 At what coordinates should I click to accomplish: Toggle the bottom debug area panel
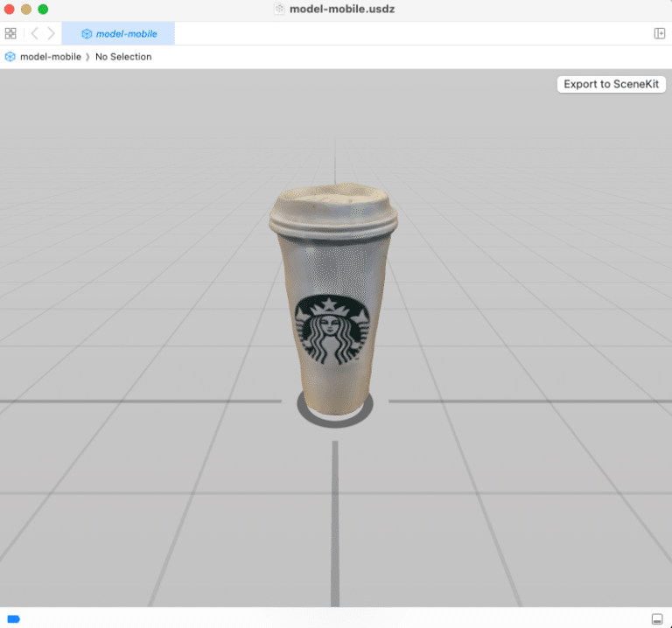tap(657, 619)
